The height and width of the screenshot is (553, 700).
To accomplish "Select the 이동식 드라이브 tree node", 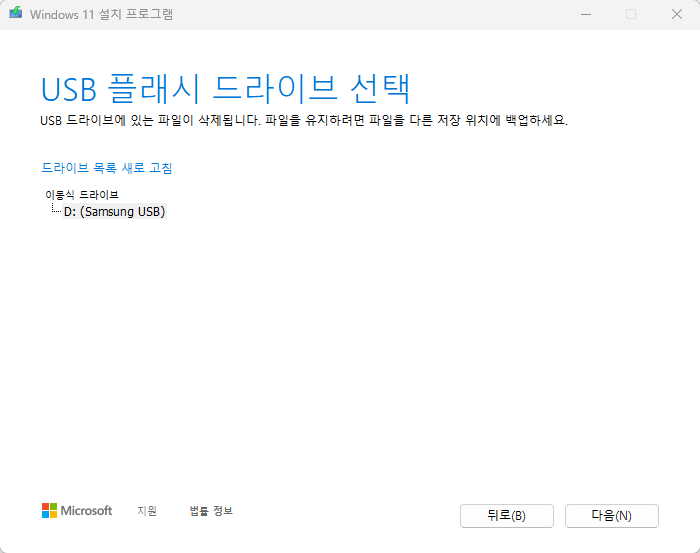I will (82, 195).
